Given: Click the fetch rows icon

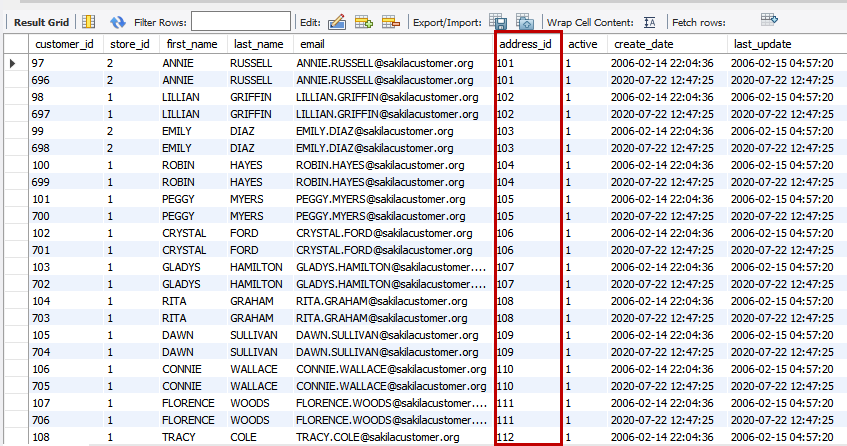Looking at the screenshot, I should [x=769, y=20].
